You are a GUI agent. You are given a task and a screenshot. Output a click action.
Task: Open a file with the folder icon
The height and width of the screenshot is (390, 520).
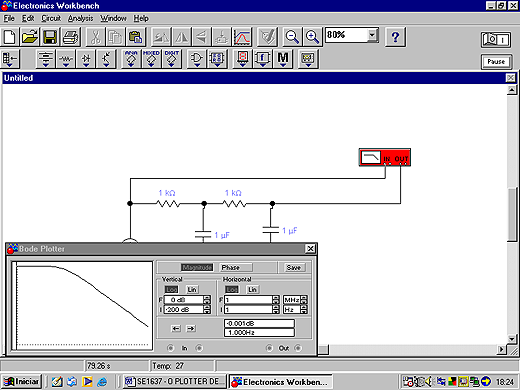click(x=30, y=37)
